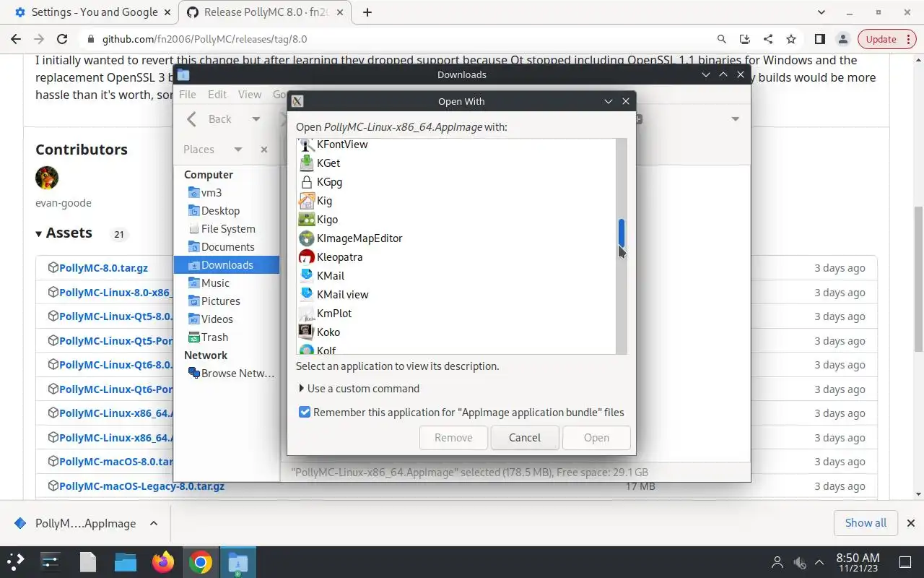Image resolution: width=924 pixels, height=578 pixels.
Task: Expand the download item options chevron
Action: click(x=153, y=523)
